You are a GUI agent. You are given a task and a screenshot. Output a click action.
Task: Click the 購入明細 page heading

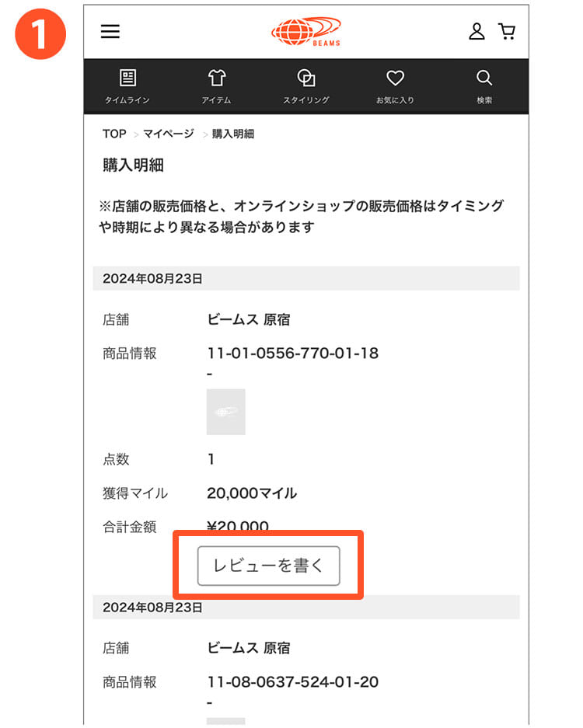133,165
